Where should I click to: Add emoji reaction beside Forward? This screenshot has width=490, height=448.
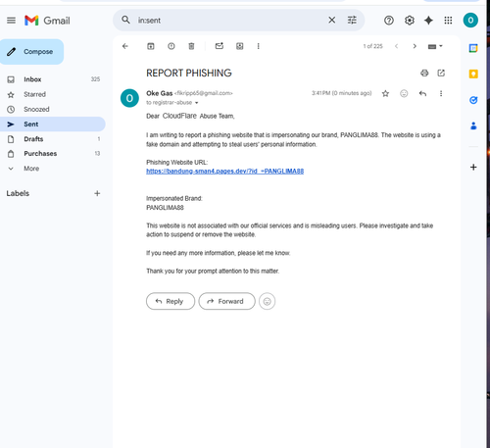click(x=267, y=301)
